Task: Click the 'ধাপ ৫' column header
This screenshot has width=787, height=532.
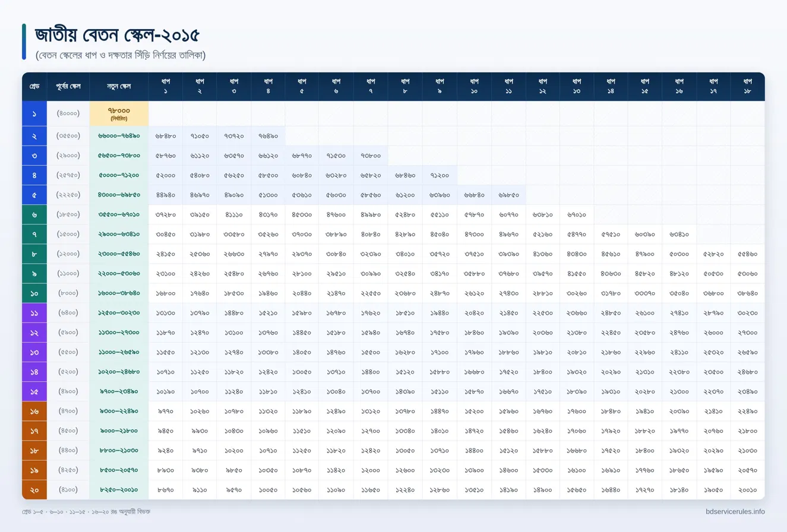Action: pos(302,87)
